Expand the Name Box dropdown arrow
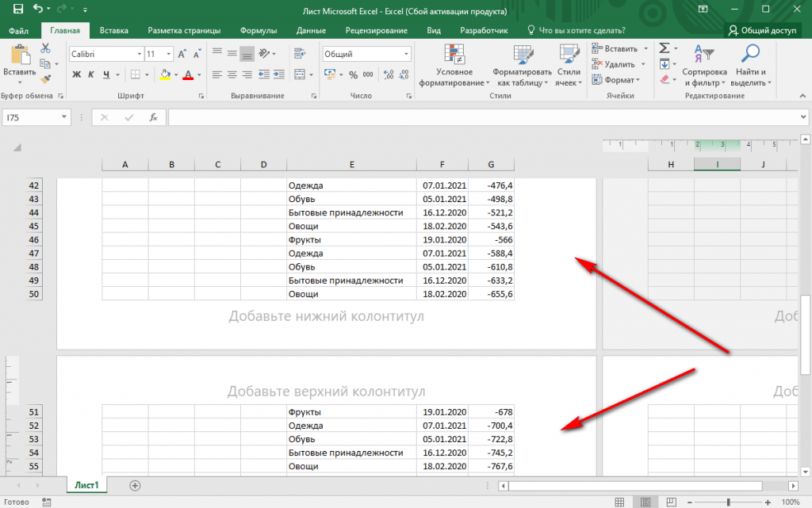Screen dimensions: 812x508 coord(64,117)
